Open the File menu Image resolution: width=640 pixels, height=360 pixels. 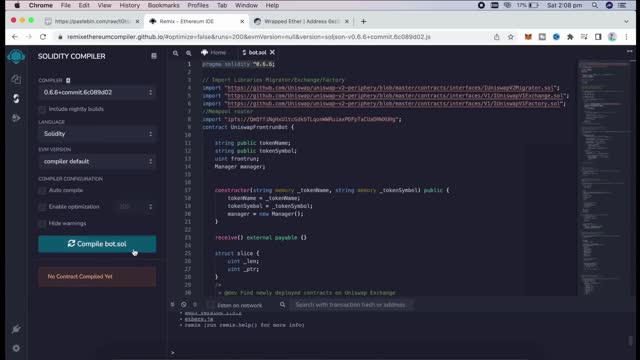(66, 5)
